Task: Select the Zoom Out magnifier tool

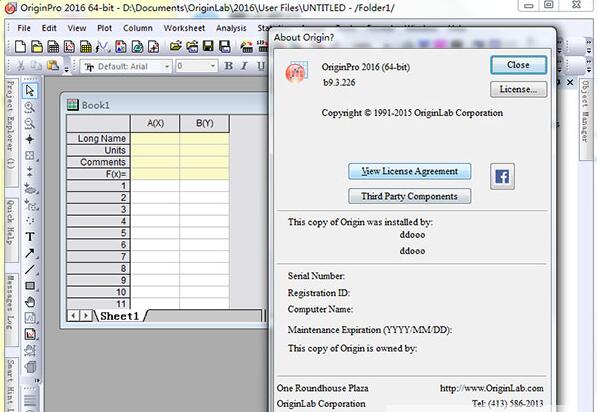Action: coord(30,123)
